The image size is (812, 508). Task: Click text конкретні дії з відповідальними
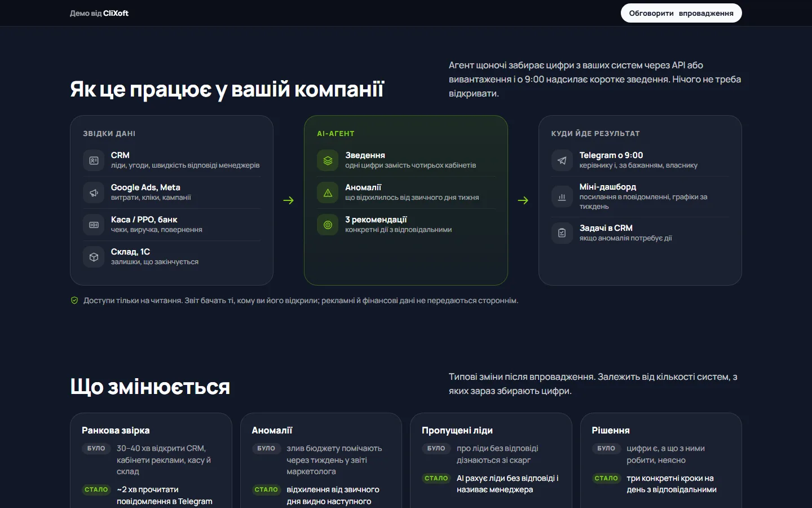click(399, 230)
